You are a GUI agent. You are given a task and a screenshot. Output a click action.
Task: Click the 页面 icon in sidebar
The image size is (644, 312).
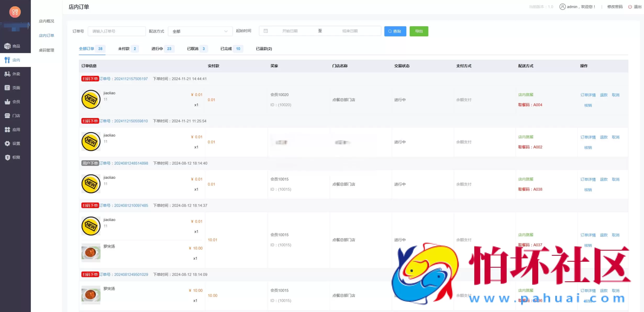tap(8, 88)
